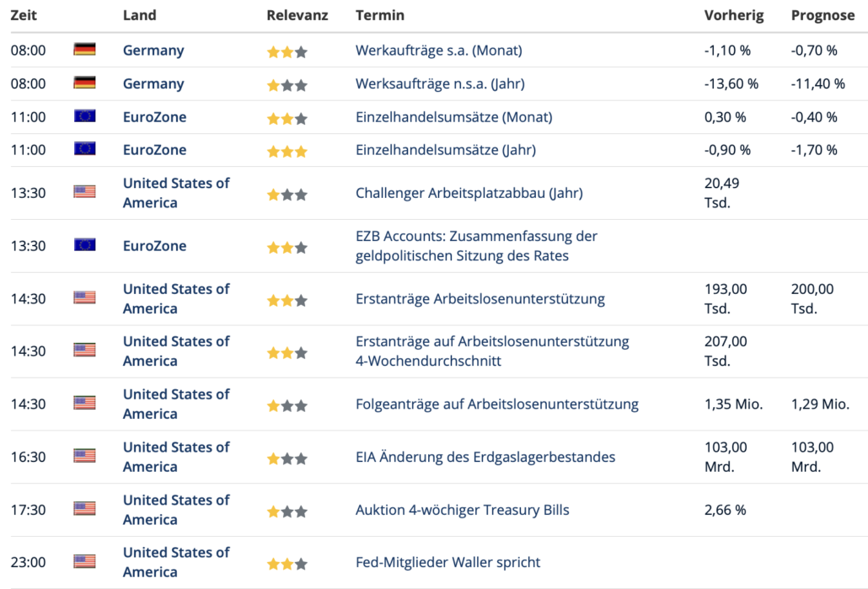Click the US flag in Fed-Mitglieder Waller row

84,561
